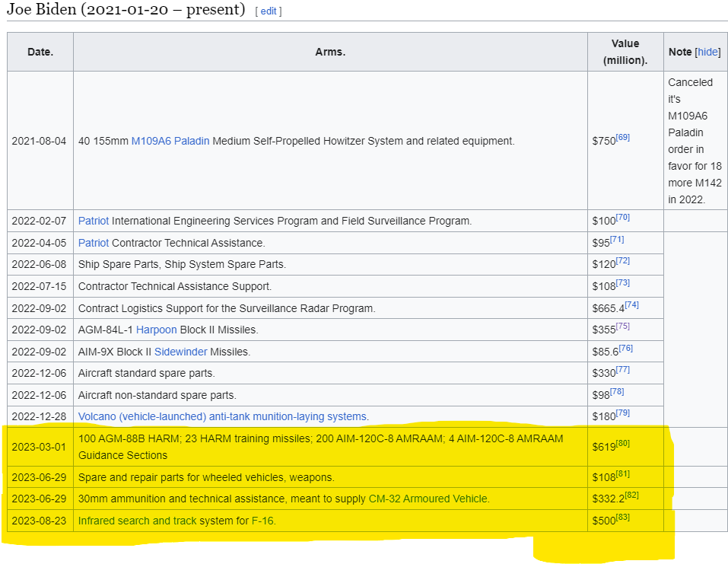Select the 2023-08-23 date cell
Viewport: 728px width, 564px height.
40,521
